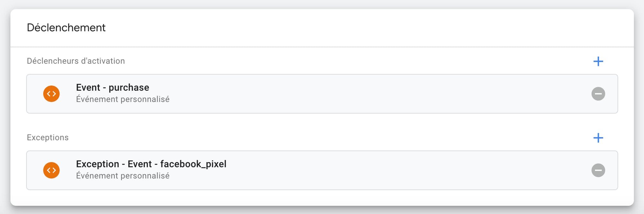Click empty header space beside Déclenchement title
This screenshot has width=644, height=214.
click(354, 28)
